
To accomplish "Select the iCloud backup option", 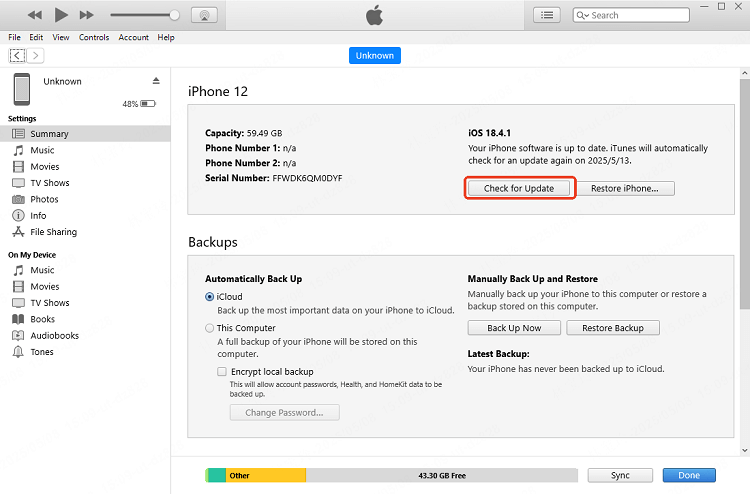I will [x=210, y=297].
